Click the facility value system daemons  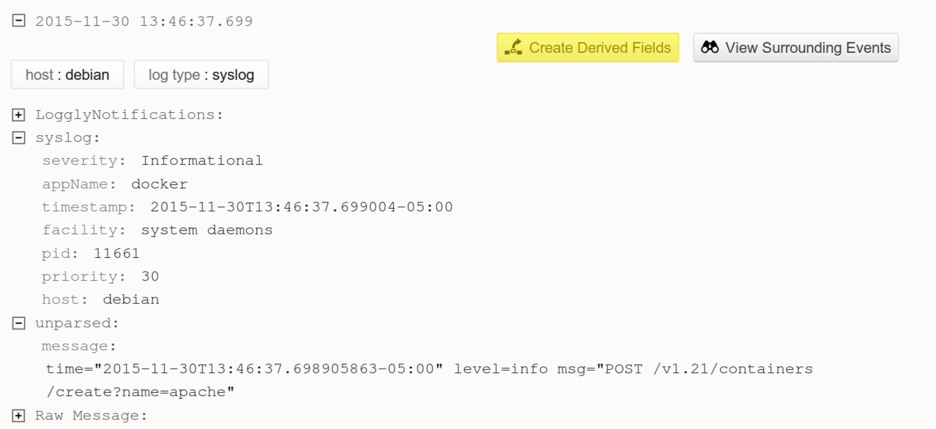point(207,230)
